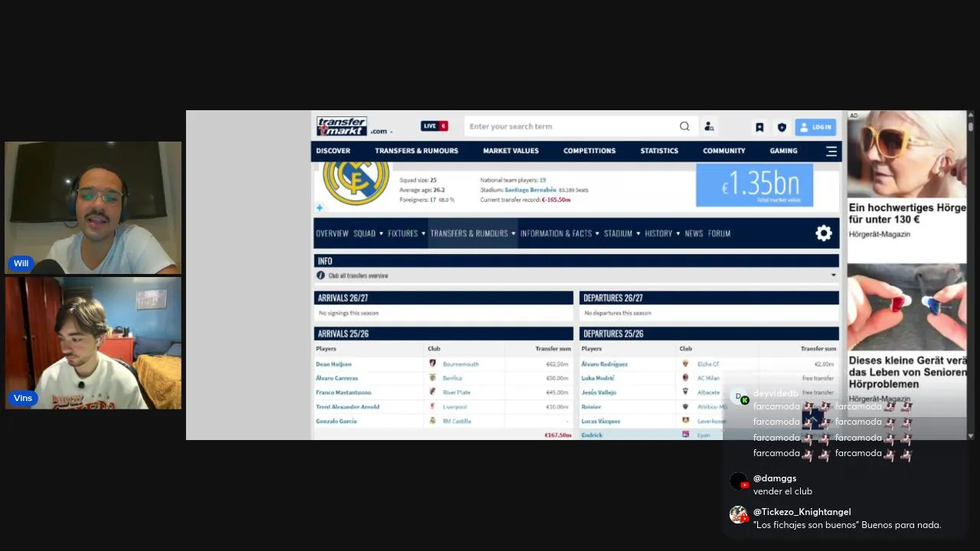Open Jesús Vallejo player link
Viewport: 980px width, 551px height.
[x=599, y=393]
